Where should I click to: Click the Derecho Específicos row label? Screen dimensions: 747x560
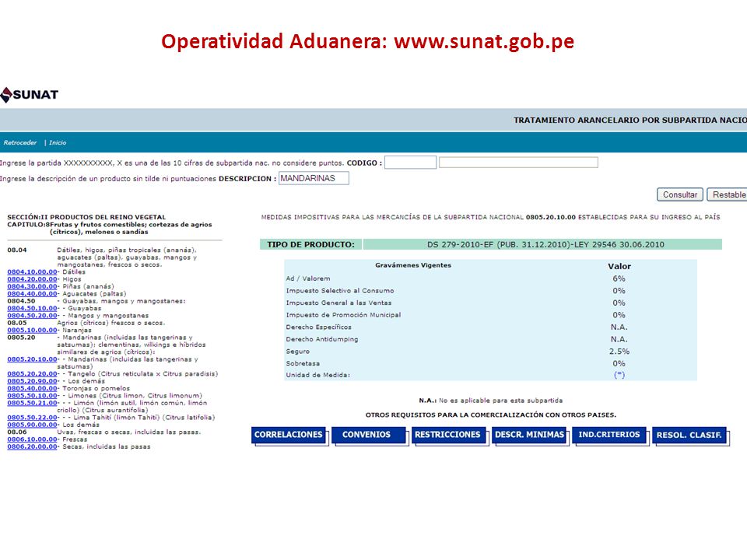319,327
